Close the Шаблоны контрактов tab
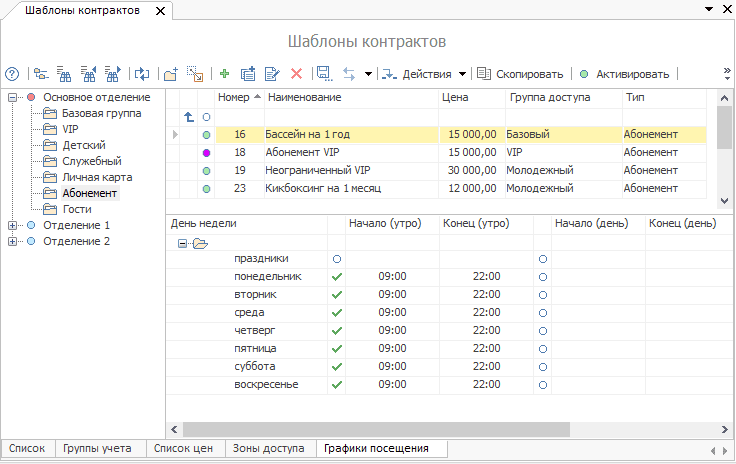 tap(161, 11)
